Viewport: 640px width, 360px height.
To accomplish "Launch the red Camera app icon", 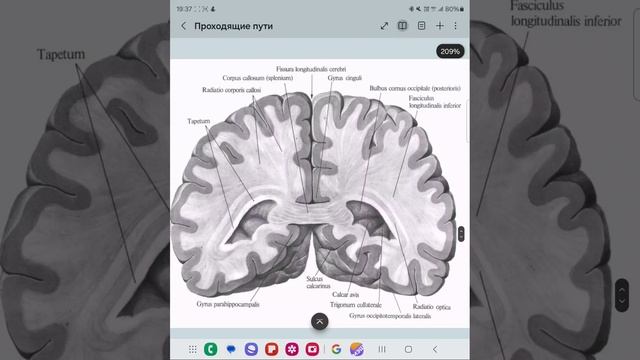I will (312, 349).
